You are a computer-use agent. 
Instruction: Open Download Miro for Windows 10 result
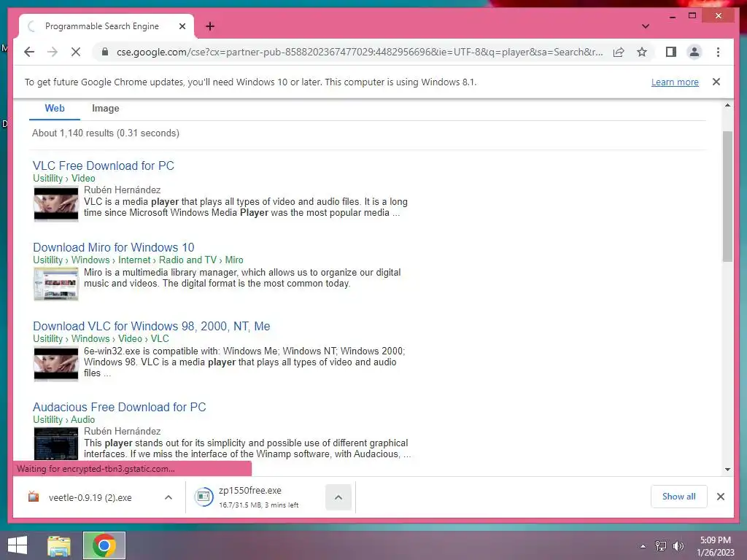point(113,248)
